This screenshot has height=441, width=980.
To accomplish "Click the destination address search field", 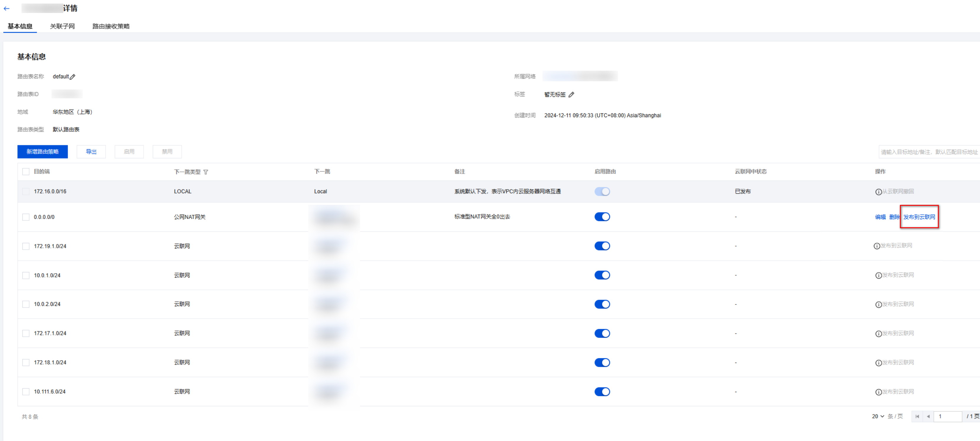I will tap(929, 152).
